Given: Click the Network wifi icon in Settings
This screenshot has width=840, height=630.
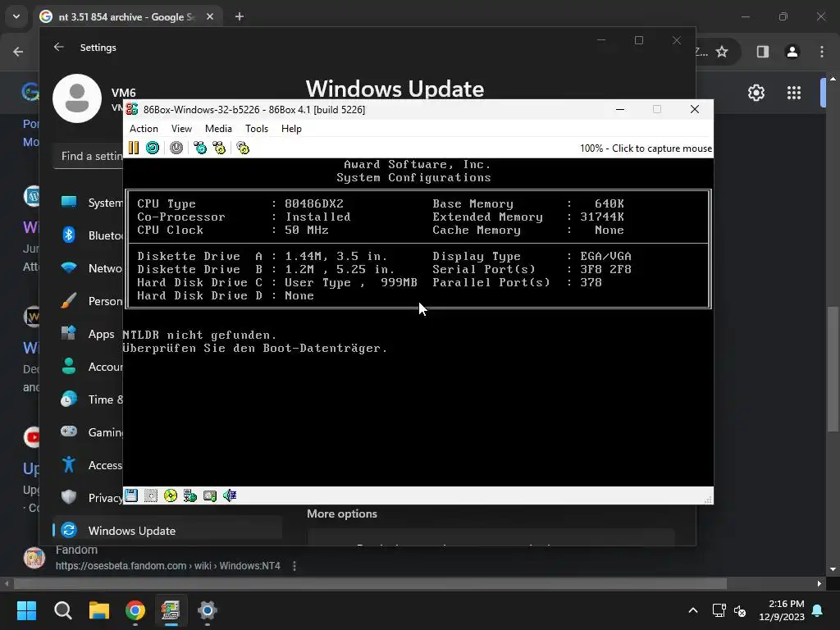Looking at the screenshot, I should (x=69, y=267).
